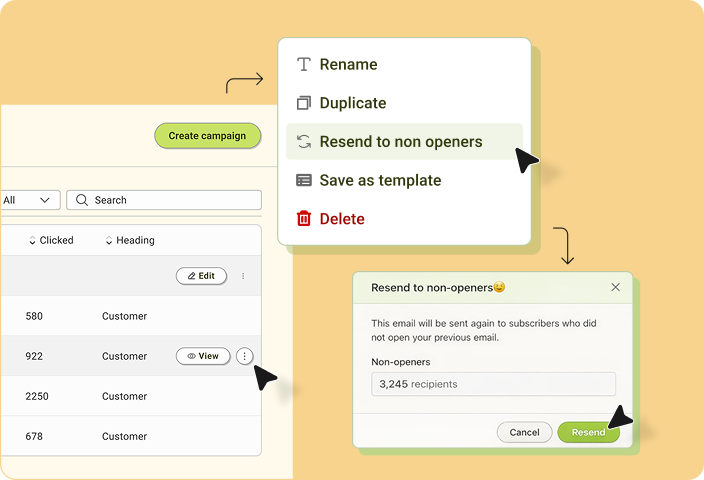Cancel the resend dialog

(x=524, y=432)
